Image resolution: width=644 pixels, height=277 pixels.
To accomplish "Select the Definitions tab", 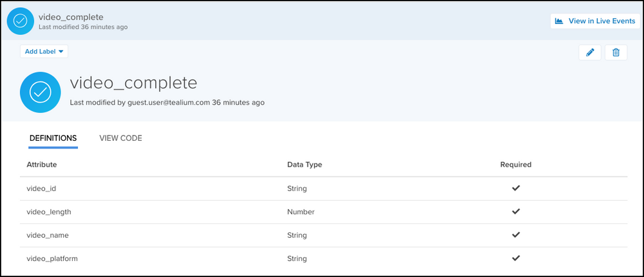I will (x=53, y=138).
